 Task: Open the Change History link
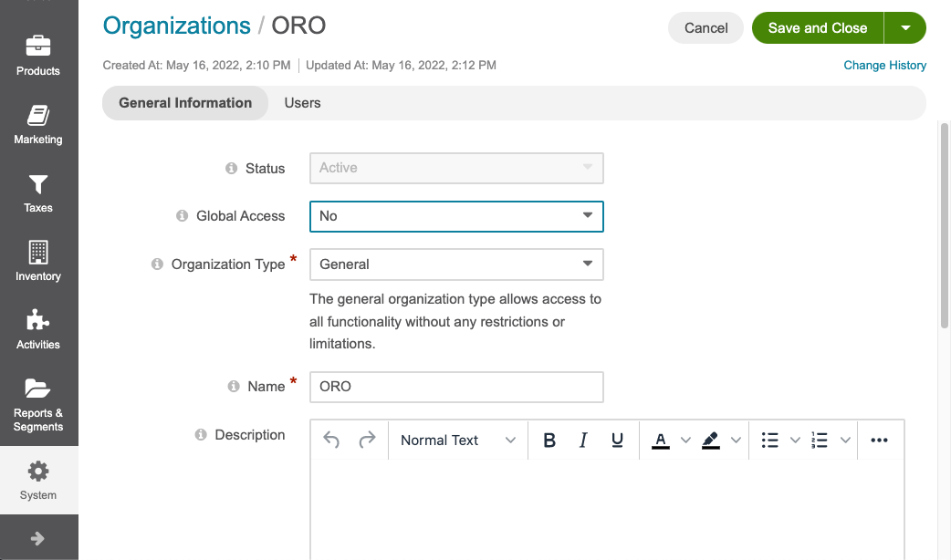885,66
